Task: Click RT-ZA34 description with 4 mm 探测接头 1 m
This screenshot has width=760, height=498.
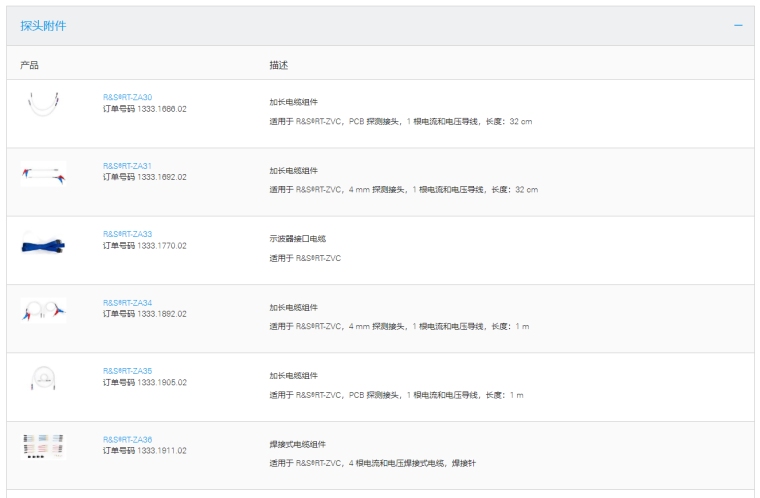Action: pos(399,326)
